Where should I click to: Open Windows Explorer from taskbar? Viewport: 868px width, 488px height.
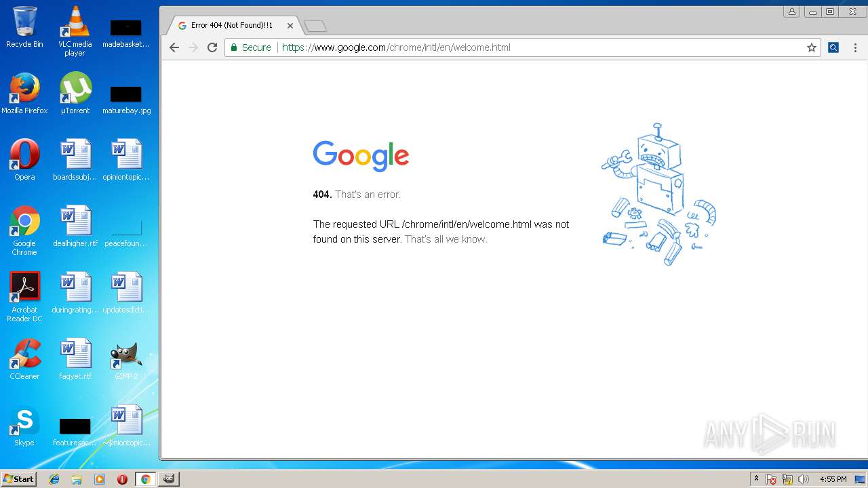(77, 479)
